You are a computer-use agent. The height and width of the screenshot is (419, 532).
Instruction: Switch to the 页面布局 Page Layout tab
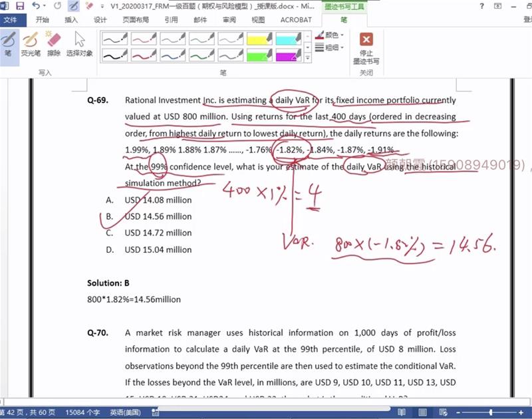click(x=136, y=20)
